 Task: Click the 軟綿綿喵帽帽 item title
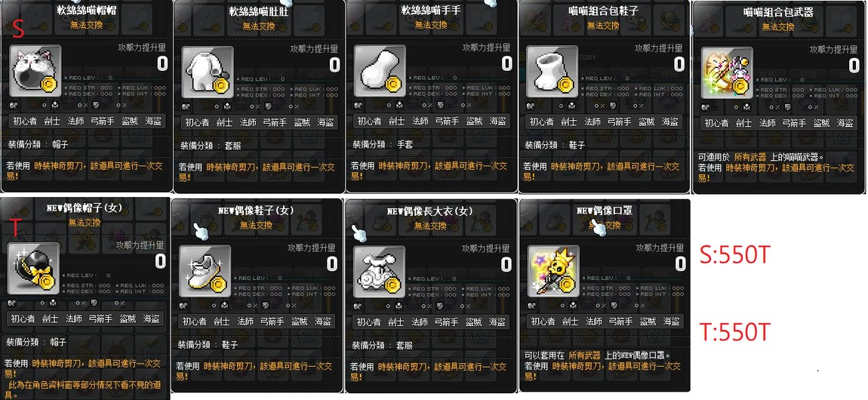coord(85,11)
